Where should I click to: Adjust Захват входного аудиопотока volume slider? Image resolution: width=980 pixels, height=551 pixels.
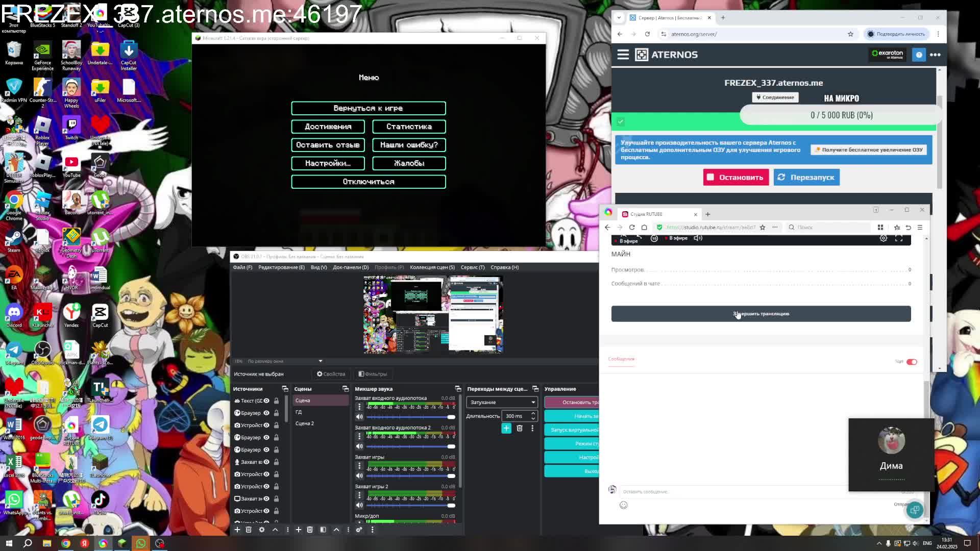(450, 417)
